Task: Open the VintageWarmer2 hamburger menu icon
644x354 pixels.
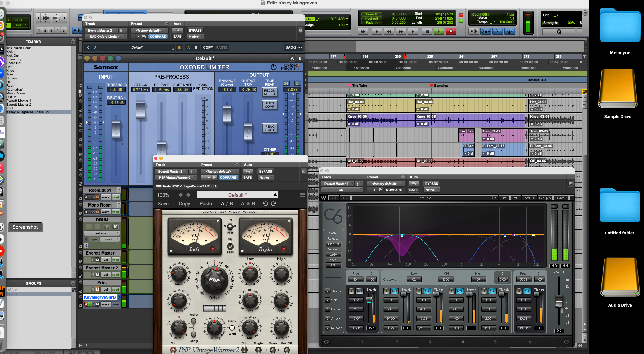Action: coord(302,195)
